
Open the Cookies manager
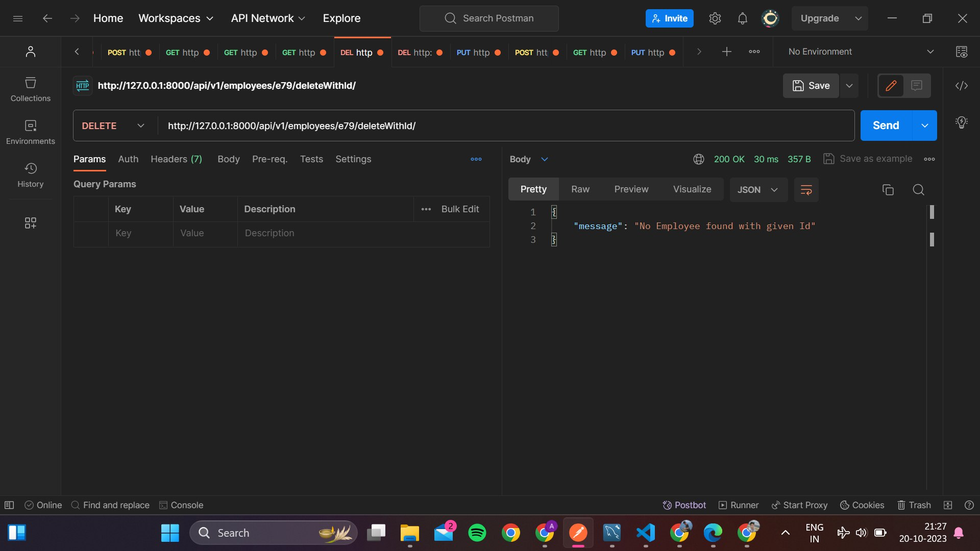(x=862, y=505)
